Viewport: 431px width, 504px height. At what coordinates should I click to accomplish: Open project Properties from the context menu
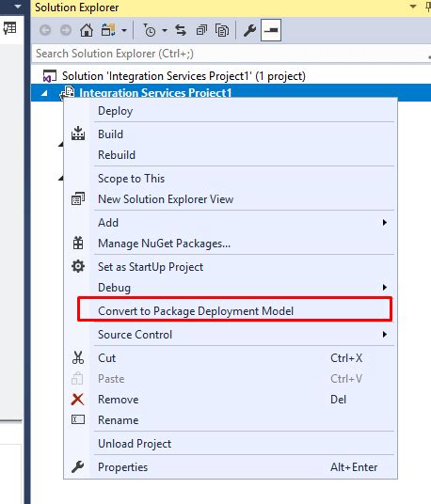(x=231, y=467)
